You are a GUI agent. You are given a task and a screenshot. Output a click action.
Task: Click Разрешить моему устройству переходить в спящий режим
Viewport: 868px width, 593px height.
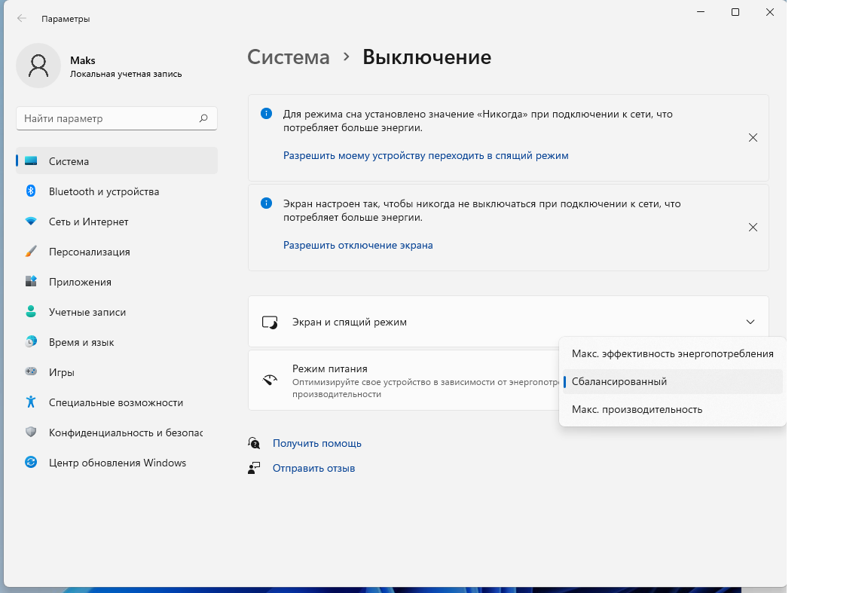[x=426, y=155]
